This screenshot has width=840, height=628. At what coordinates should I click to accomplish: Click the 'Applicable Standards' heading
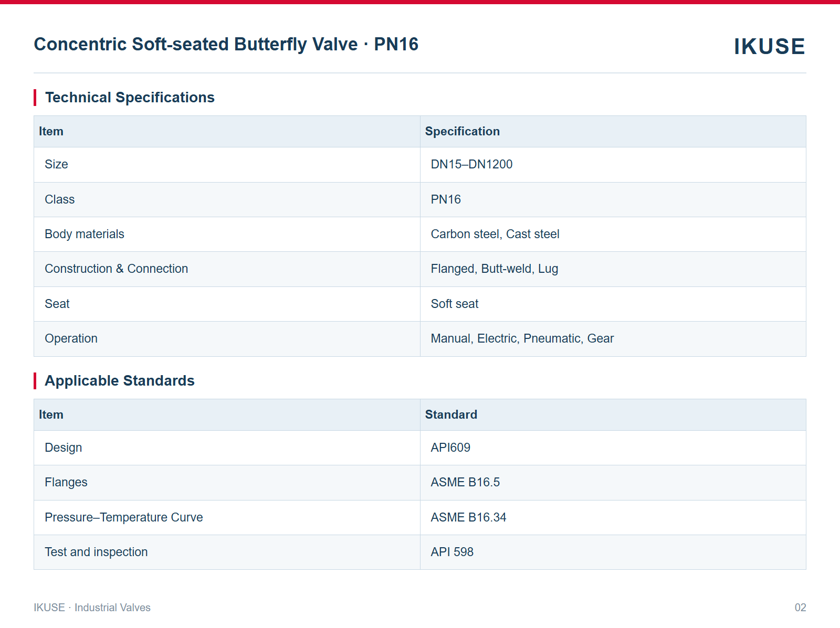click(120, 381)
